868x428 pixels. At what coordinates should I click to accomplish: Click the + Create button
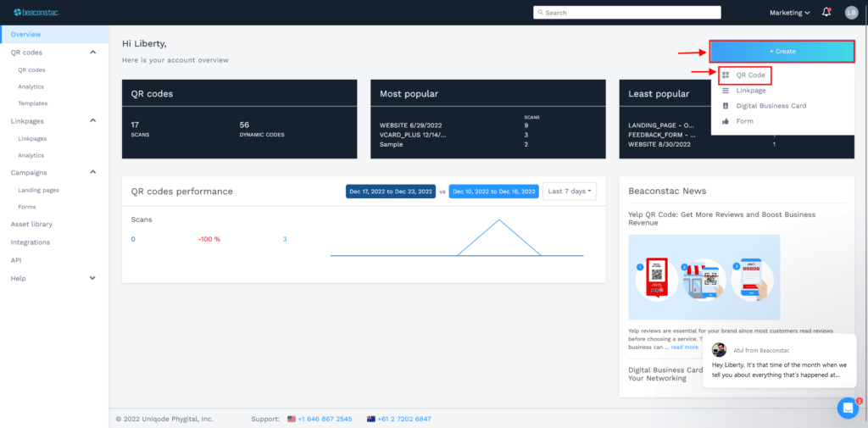pos(782,51)
